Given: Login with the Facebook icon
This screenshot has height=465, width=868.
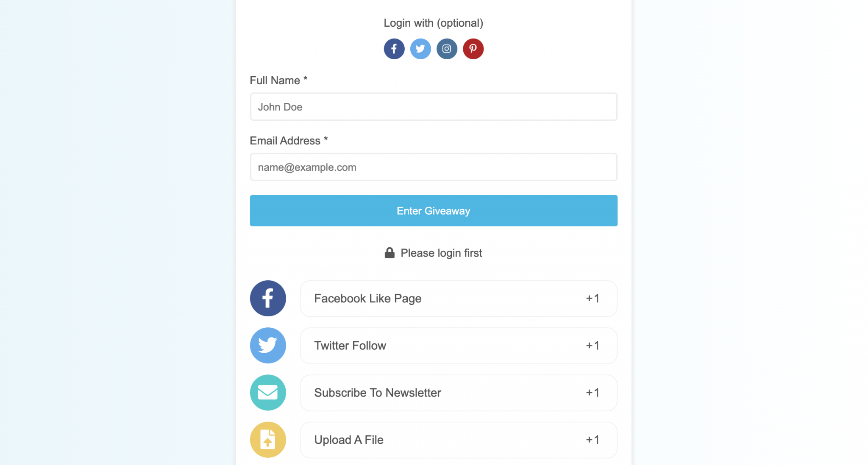Looking at the screenshot, I should (394, 49).
